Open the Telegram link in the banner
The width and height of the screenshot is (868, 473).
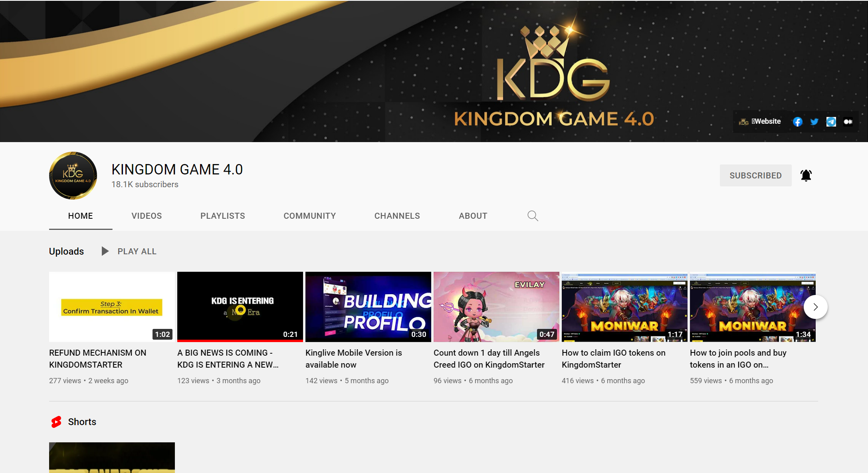coord(831,122)
